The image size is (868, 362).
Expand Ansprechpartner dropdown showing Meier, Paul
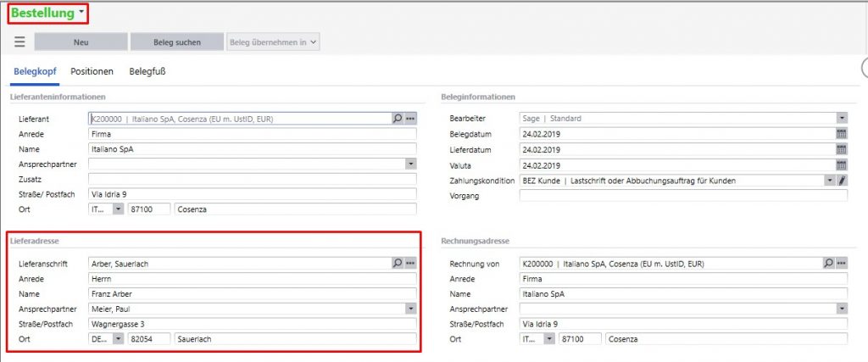411,309
